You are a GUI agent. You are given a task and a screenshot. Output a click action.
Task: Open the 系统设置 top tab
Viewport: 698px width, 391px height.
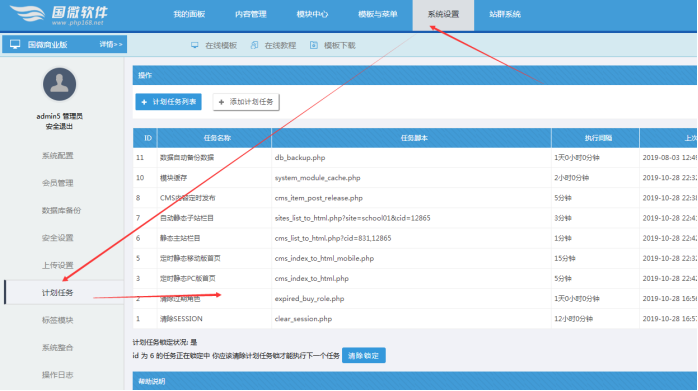(443, 15)
